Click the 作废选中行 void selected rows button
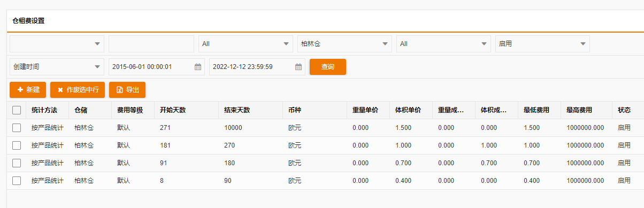This screenshot has height=208, width=644. [x=78, y=90]
